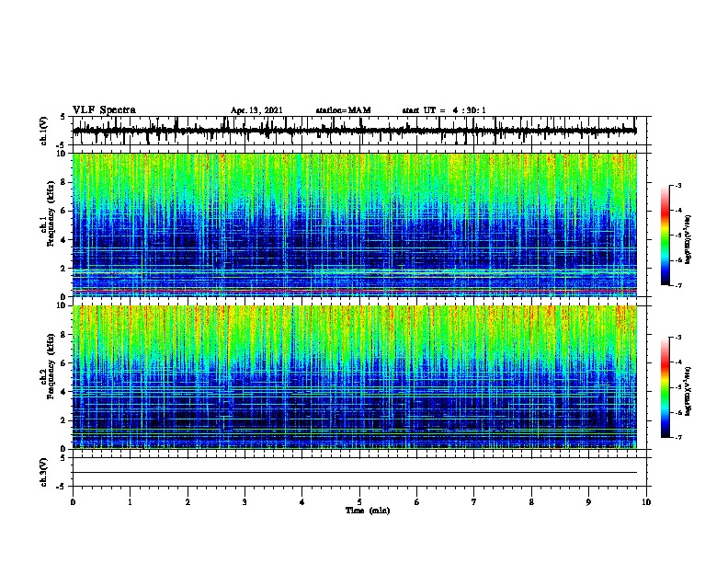
Task: Click the "9" tick on the time axis
Action: tap(588, 502)
